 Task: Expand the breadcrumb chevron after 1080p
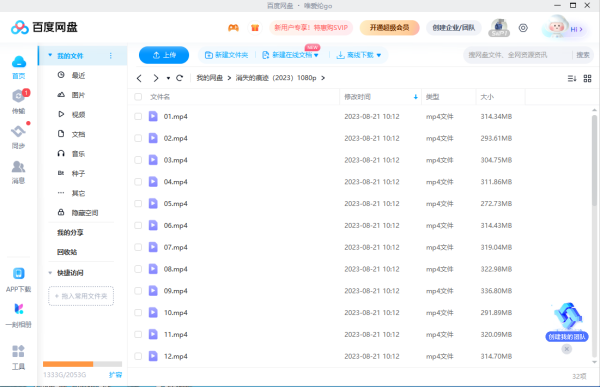pos(323,78)
